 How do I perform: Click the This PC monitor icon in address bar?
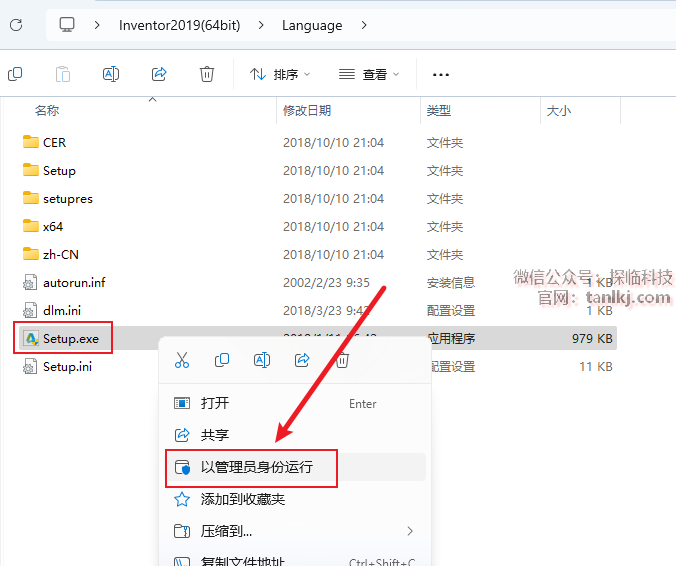67,25
